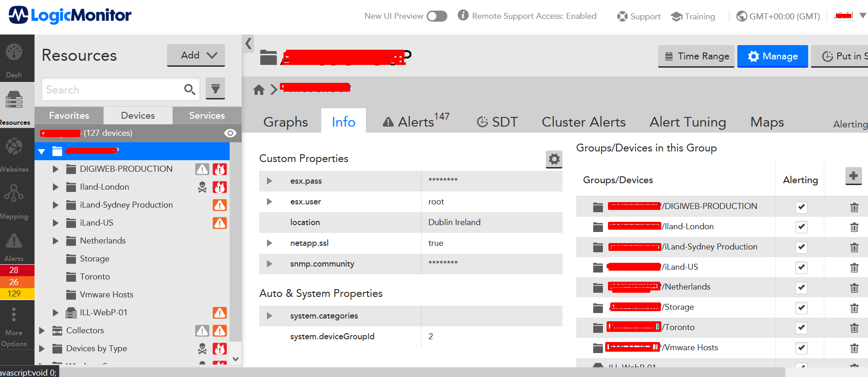
Task: Uncheck alerting for iLand-US
Action: click(x=801, y=267)
